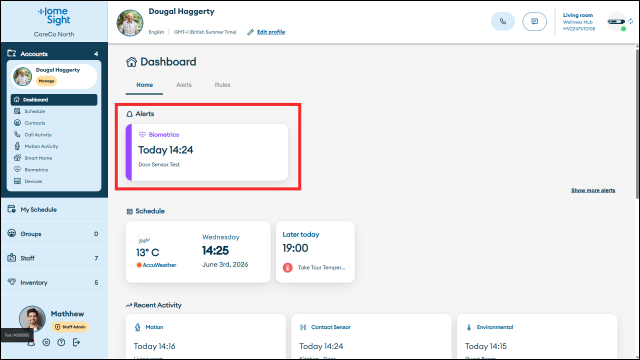
Task: Open the Accounts section in sidebar
Action: [54, 53]
